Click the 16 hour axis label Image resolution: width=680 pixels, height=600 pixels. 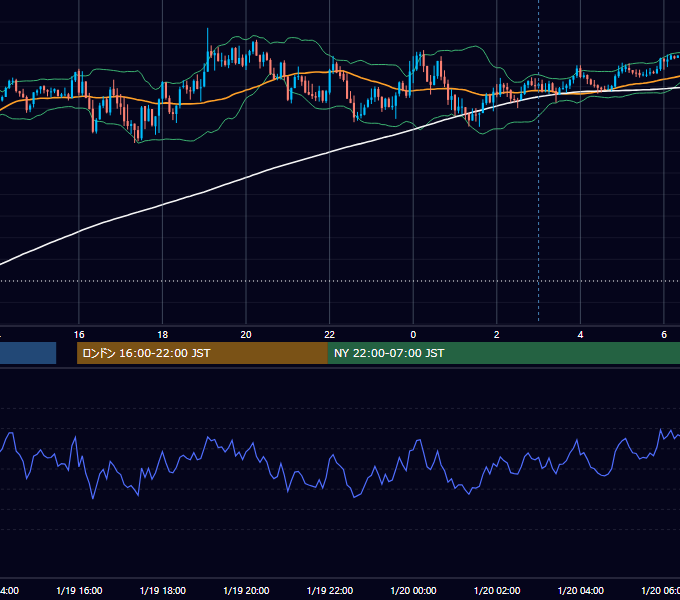(x=79, y=335)
